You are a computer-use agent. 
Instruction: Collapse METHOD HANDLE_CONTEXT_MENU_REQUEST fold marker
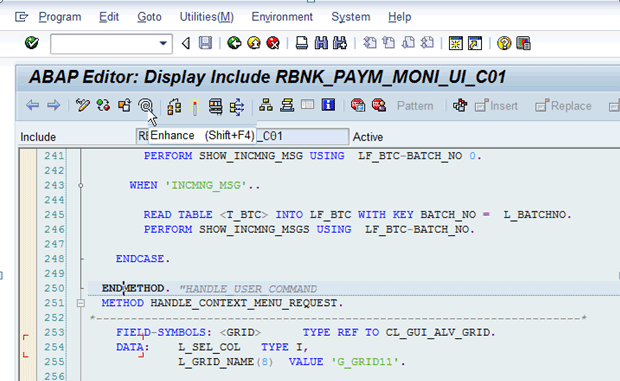[81, 303]
